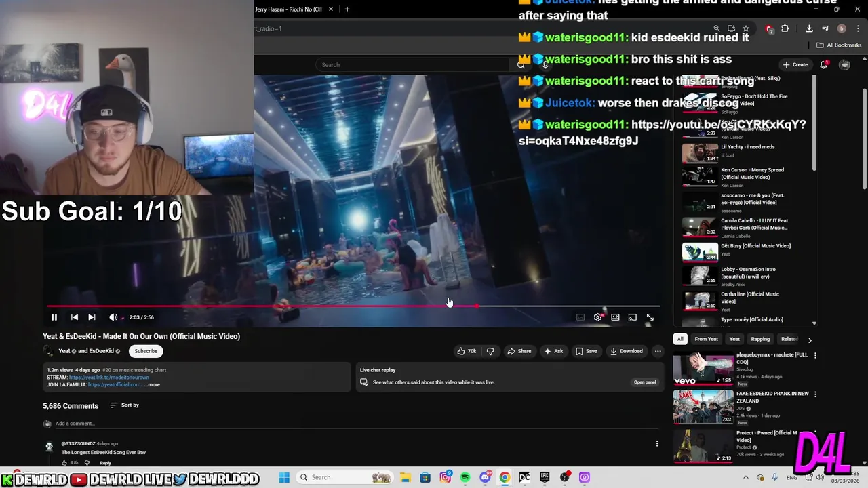Save video to a playlist
This screenshot has width=868, height=488.
(x=587, y=351)
